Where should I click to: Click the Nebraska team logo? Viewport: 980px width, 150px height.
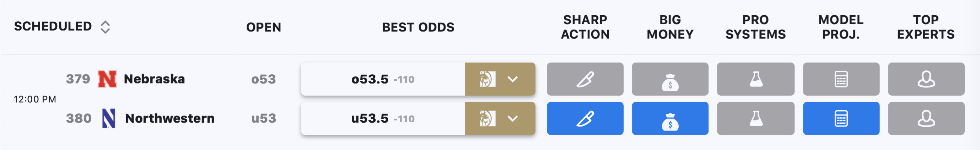[x=107, y=79]
